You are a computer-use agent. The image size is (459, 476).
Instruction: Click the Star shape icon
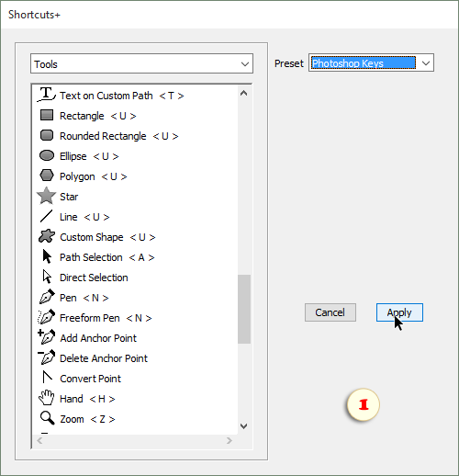tap(46, 196)
